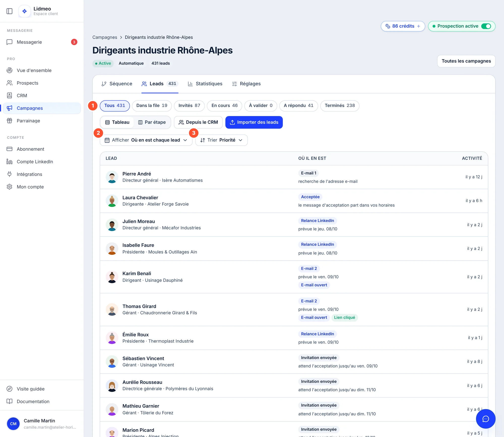
Task: Switch to the Séquence tab
Action: [117, 84]
